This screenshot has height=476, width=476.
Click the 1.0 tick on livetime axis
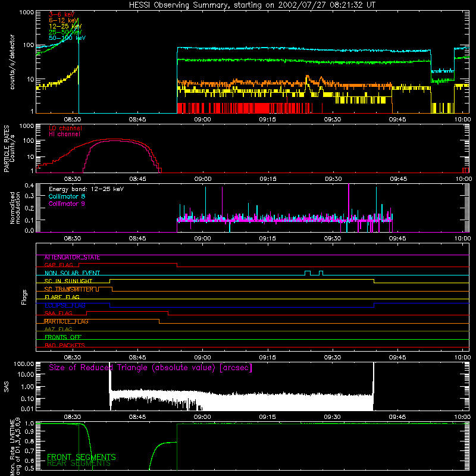click(x=29, y=423)
